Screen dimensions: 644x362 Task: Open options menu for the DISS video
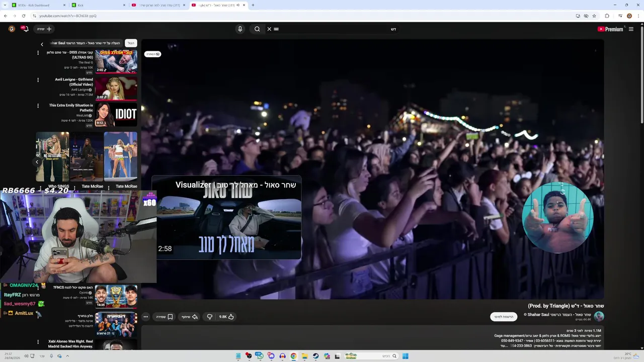pyautogui.click(x=38, y=53)
